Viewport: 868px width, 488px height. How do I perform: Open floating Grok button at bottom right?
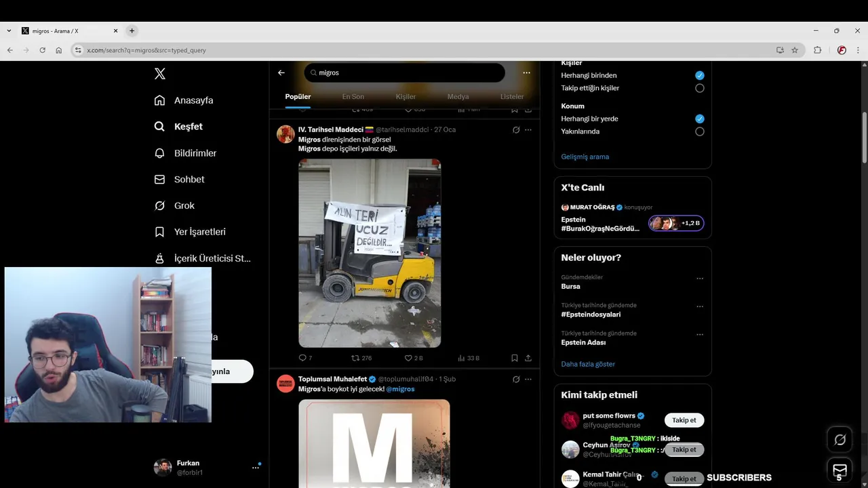[840, 440]
